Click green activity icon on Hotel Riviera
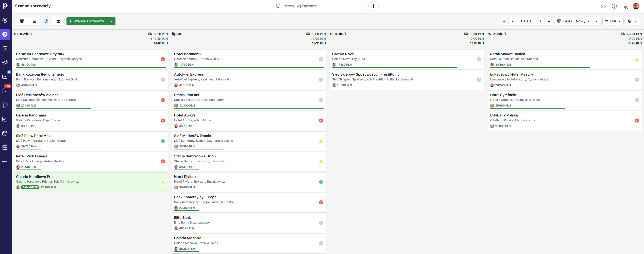 [x=321, y=182]
